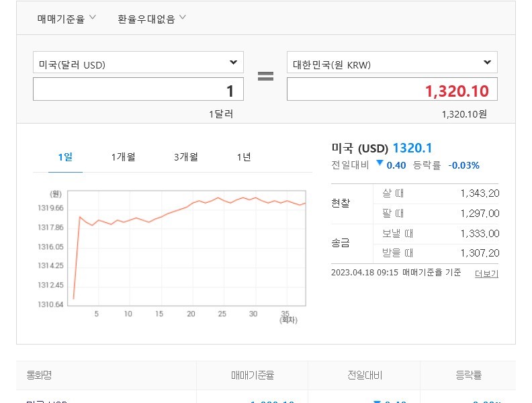Click the 통화명 table column header
The image size is (532, 403).
coord(40,375)
